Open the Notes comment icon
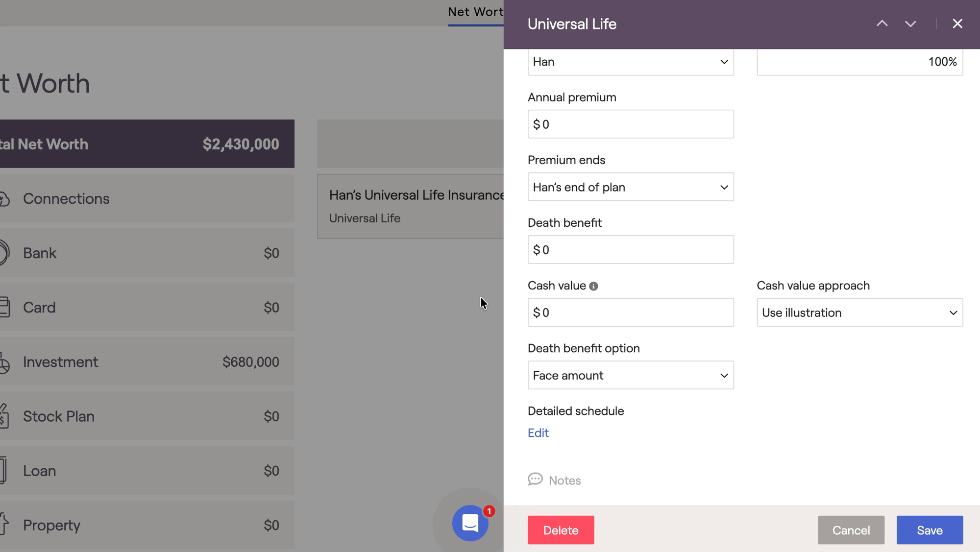 click(x=535, y=479)
